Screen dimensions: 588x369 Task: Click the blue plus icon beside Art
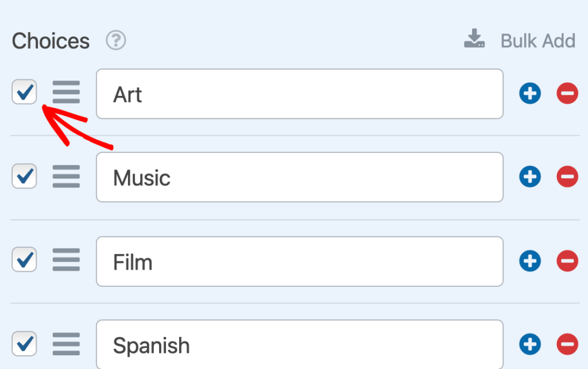tap(529, 93)
